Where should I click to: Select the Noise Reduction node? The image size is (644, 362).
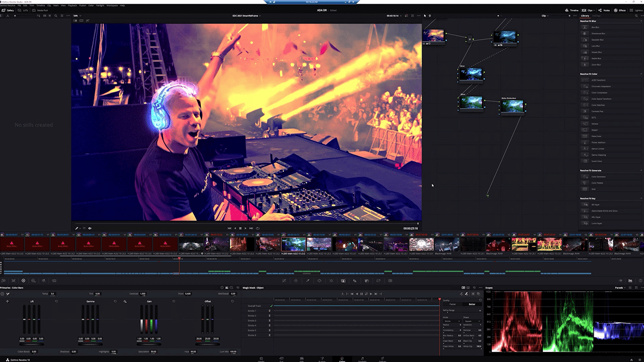512,106
